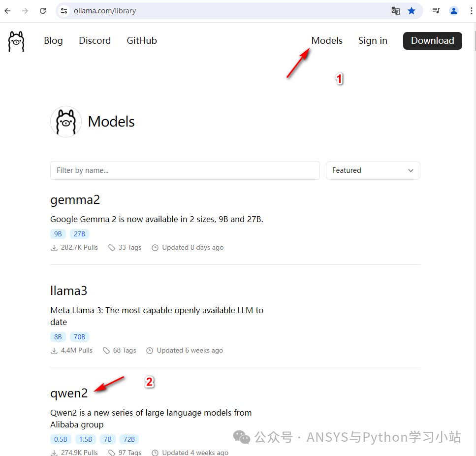Select the qwen2 0.5B tag

(x=61, y=439)
